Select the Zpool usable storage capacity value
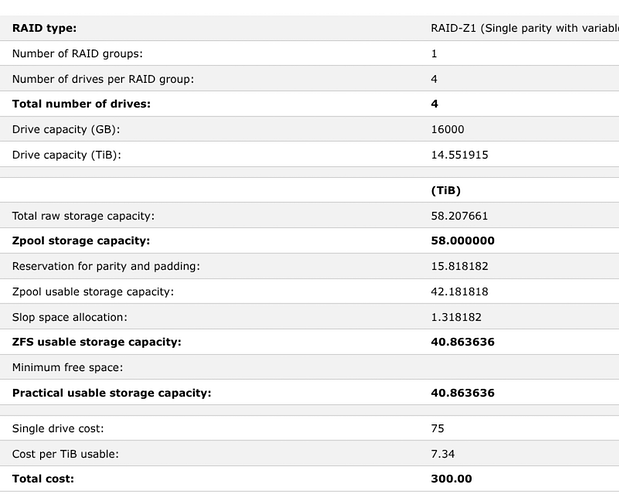The height and width of the screenshot is (500, 619). (459, 291)
